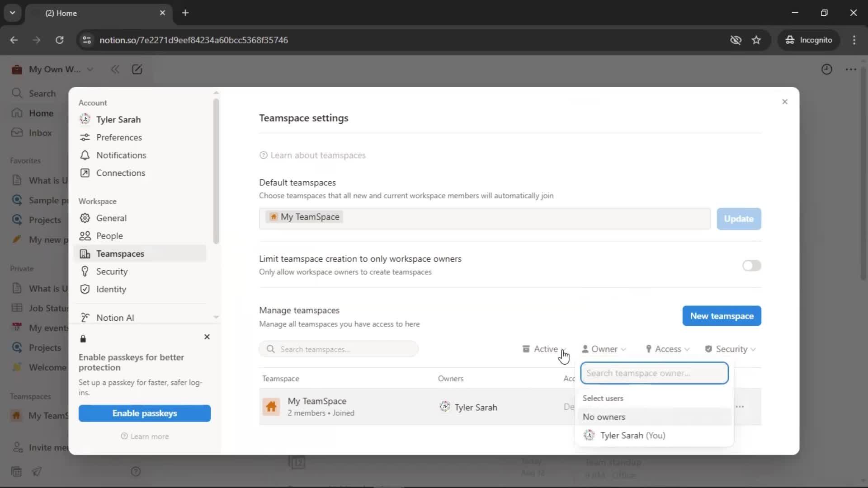The height and width of the screenshot is (488, 868).
Task: Click the site information icon in address bar
Action: 86,40
